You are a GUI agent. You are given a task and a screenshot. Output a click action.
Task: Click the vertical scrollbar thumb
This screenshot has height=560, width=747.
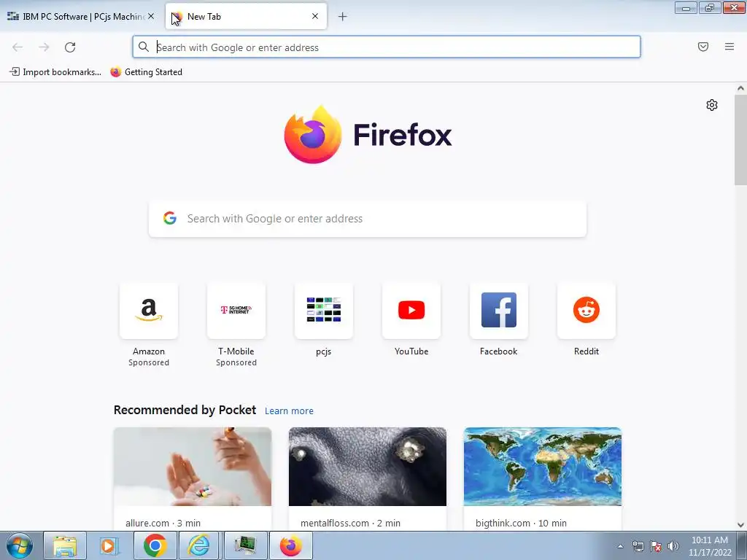740,140
